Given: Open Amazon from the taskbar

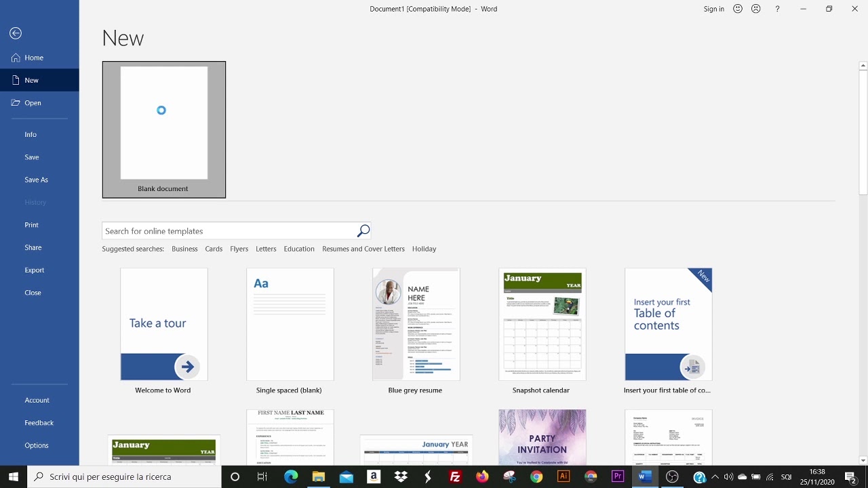Looking at the screenshot, I should pyautogui.click(x=374, y=476).
